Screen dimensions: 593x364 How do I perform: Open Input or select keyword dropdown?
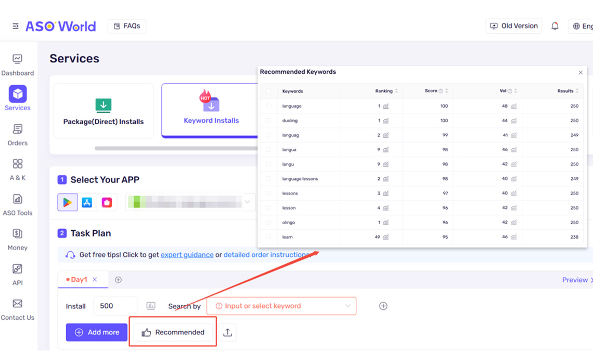coord(281,306)
